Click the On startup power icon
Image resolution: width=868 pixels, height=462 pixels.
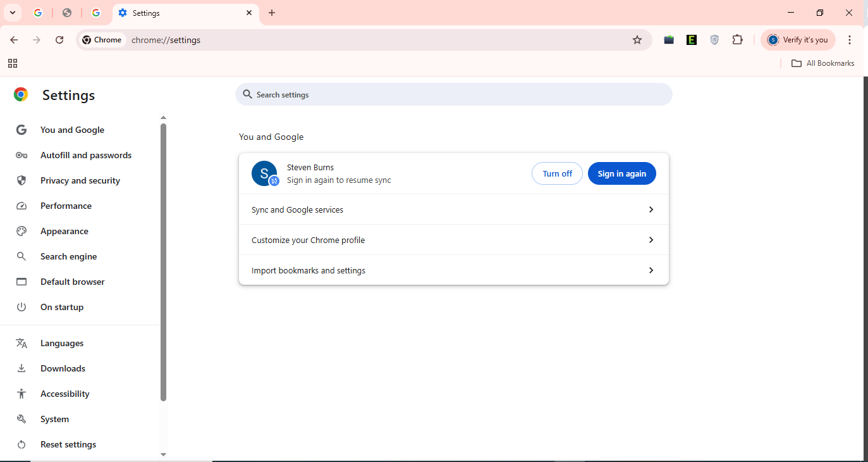(21, 307)
